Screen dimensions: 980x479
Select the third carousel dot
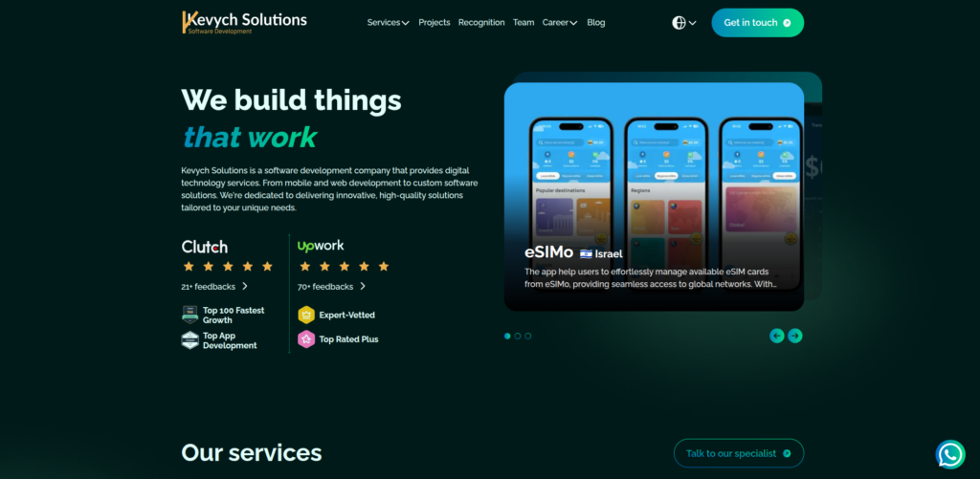(x=528, y=336)
